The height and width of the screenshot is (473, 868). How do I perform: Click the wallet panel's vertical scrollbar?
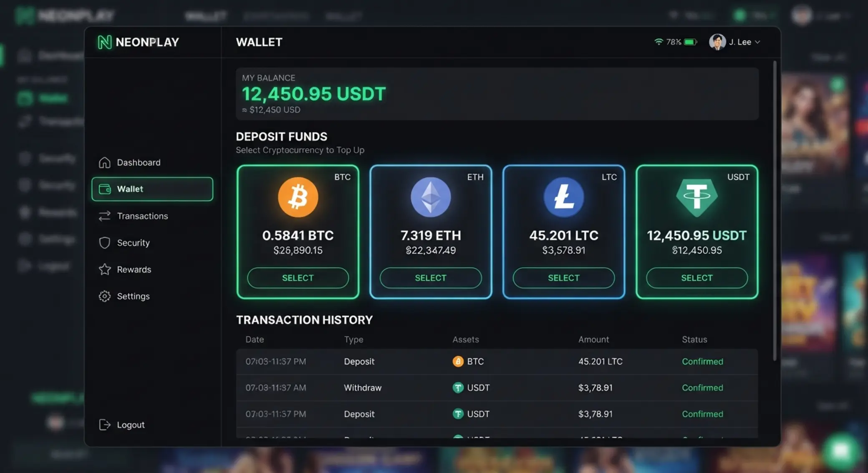coord(775,211)
